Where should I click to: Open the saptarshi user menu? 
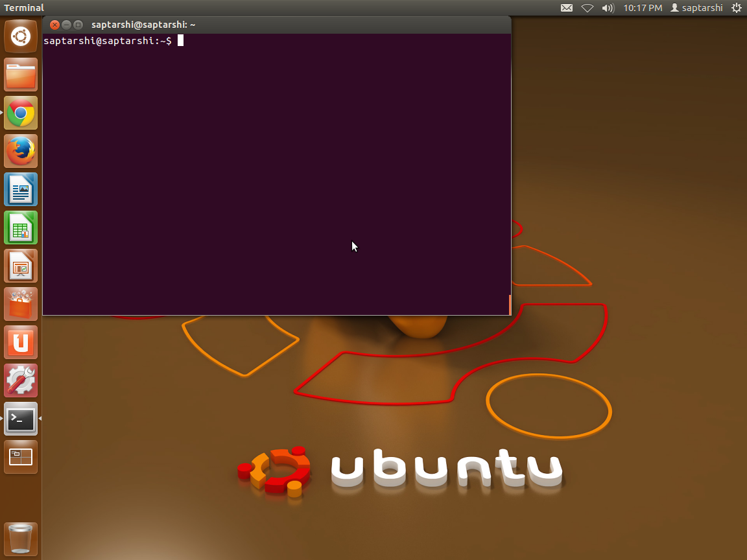tap(696, 8)
